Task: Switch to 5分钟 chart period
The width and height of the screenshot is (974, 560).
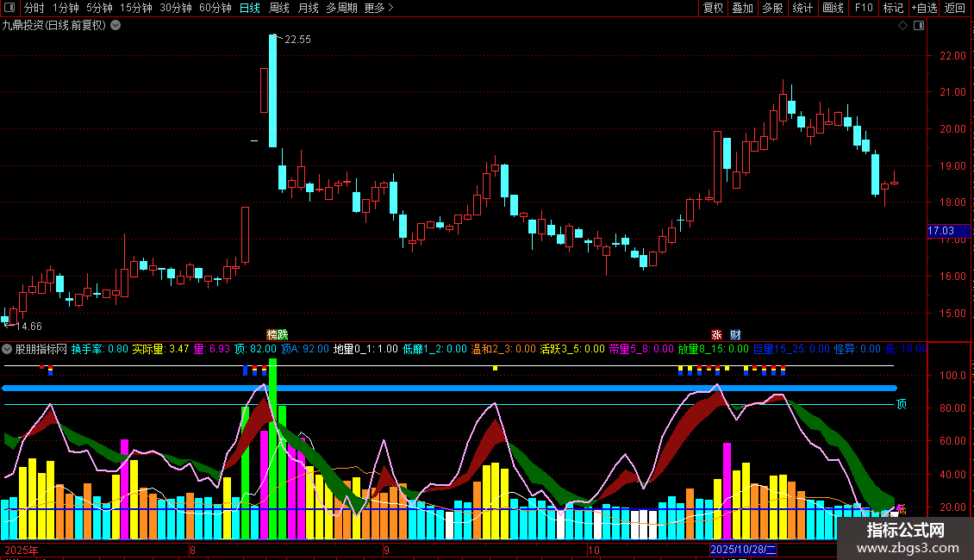Action: click(x=99, y=8)
